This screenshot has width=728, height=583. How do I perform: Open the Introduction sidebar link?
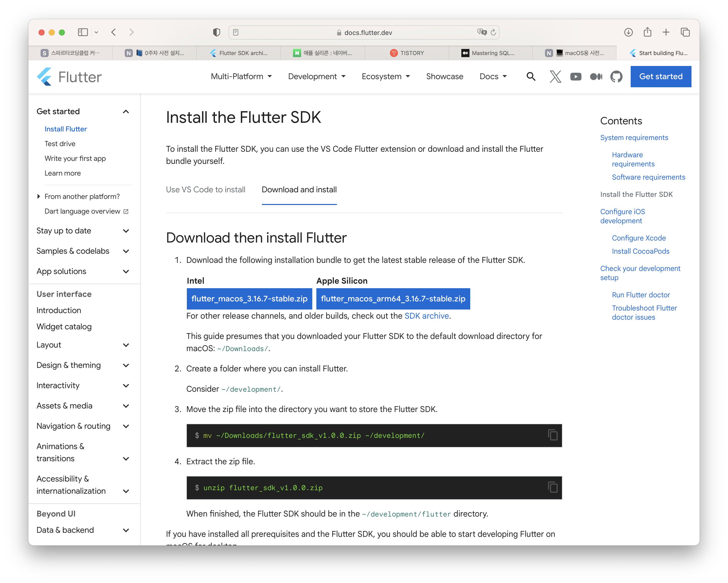(x=59, y=310)
